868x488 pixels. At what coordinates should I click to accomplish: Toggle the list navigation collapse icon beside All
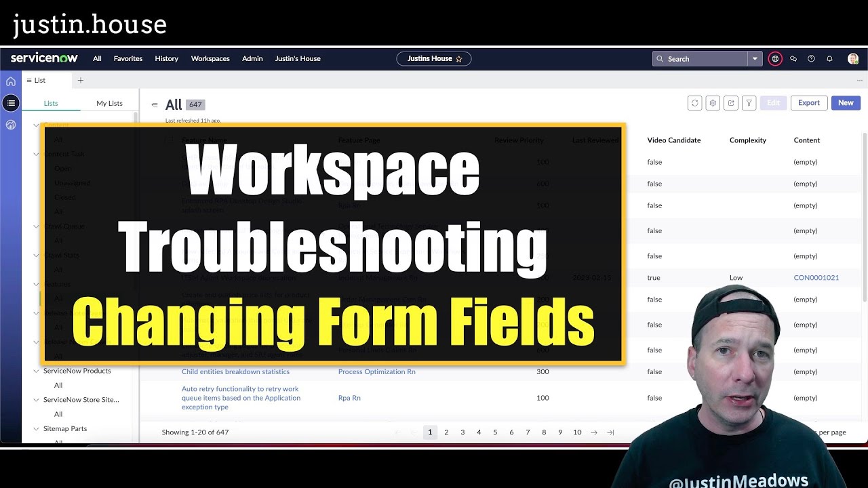tap(155, 105)
